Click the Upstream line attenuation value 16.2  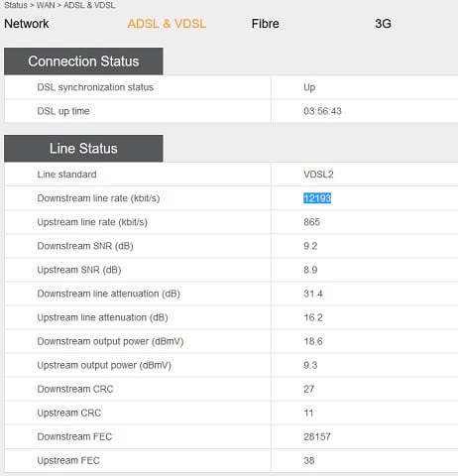[313, 317]
